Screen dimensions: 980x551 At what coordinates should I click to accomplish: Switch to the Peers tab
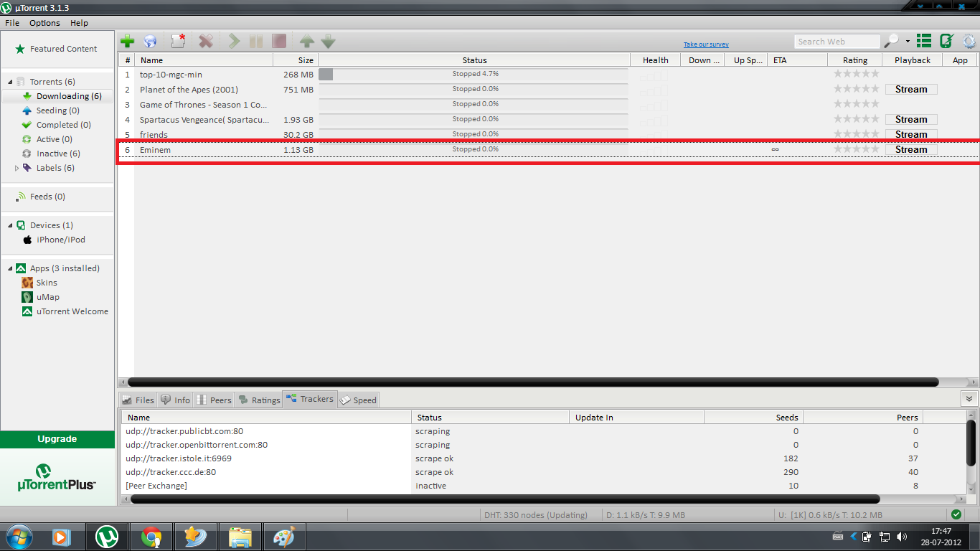(214, 400)
